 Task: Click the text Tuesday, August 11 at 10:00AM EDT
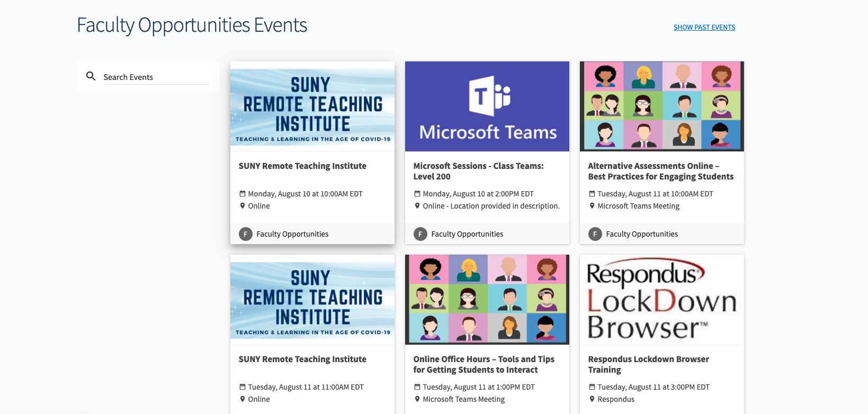pyautogui.click(x=655, y=194)
